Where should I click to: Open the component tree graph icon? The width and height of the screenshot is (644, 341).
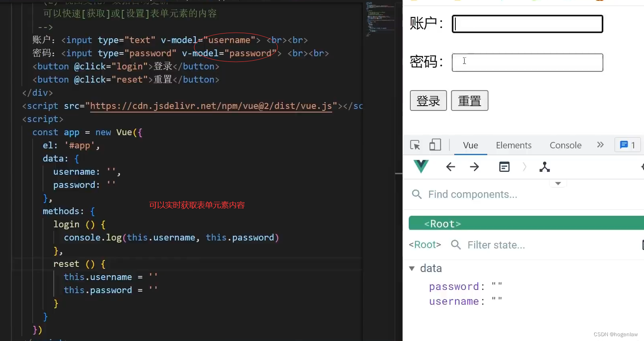[545, 167]
